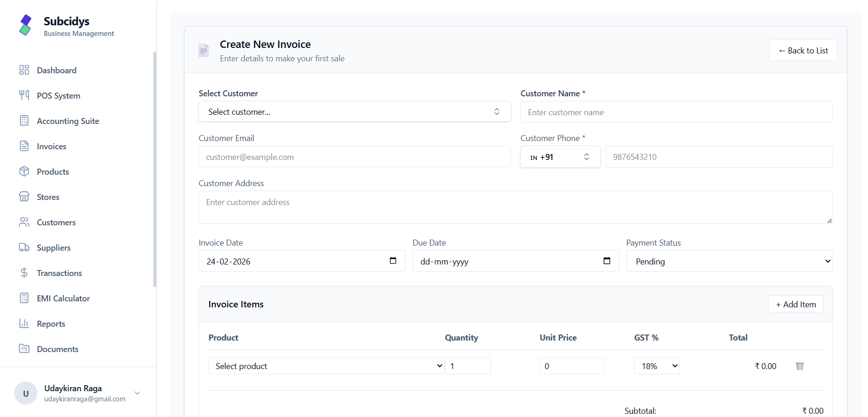Viewport: 868px width, 417px height.
Task: Click the row total ₹ 0.00 value
Action: (765, 366)
